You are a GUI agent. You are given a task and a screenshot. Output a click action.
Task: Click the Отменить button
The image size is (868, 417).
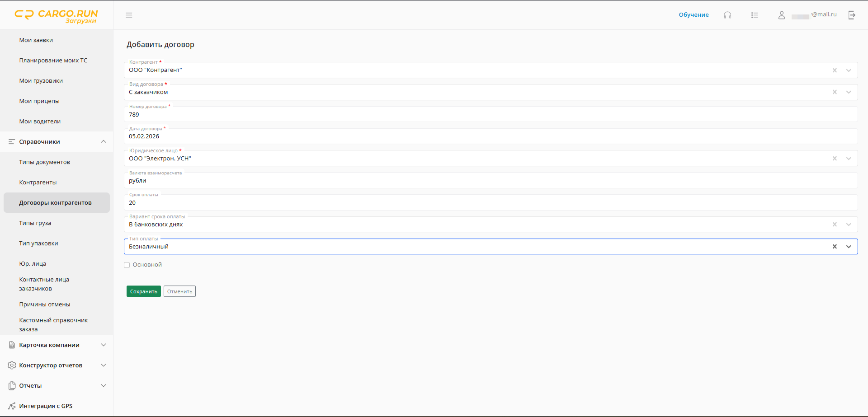point(179,291)
